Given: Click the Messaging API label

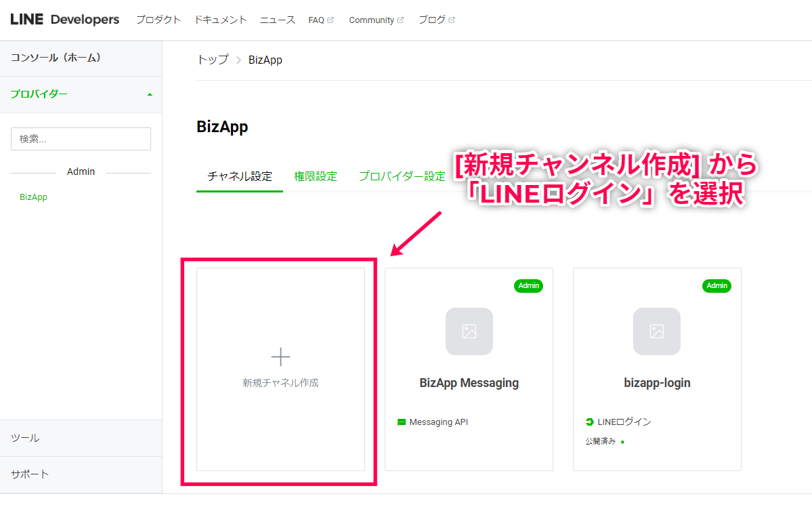Looking at the screenshot, I should coord(439,422).
